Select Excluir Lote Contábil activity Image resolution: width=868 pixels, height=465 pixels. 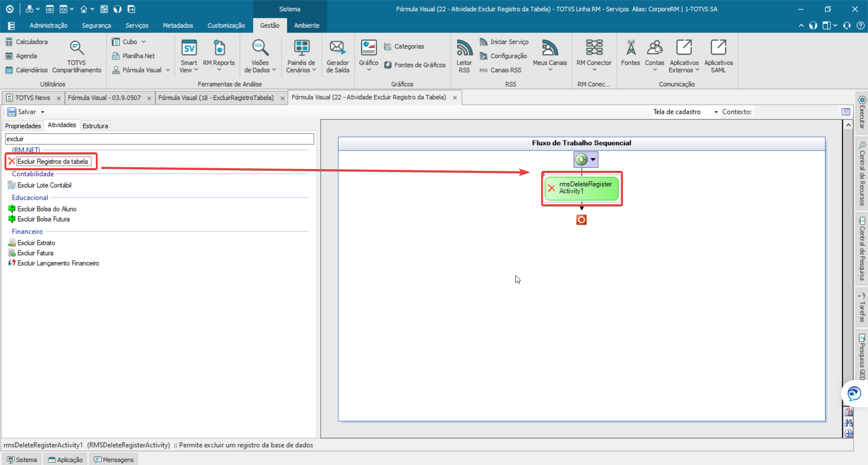click(40, 185)
